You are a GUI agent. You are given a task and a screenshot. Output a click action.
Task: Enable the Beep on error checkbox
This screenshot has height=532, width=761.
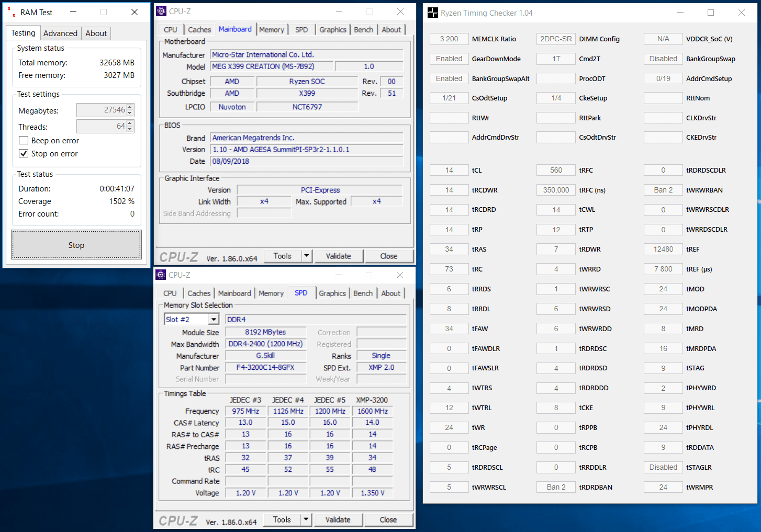coord(24,140)
